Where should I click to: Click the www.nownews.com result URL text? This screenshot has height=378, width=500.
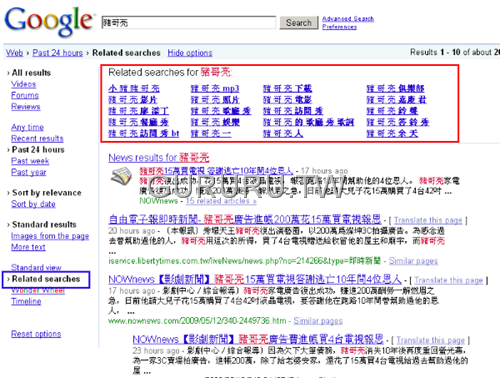click(x=197, y=321)
